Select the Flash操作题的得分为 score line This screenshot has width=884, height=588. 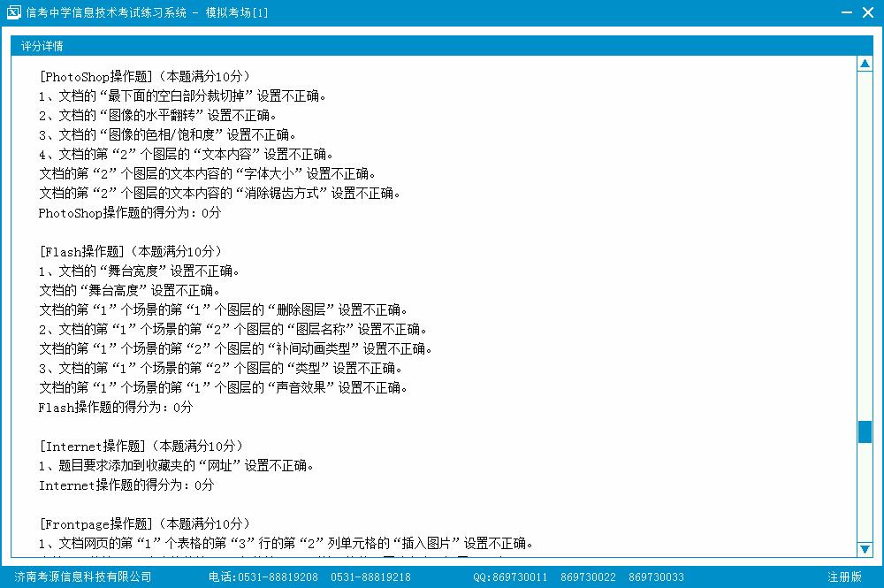coord(115,408)
